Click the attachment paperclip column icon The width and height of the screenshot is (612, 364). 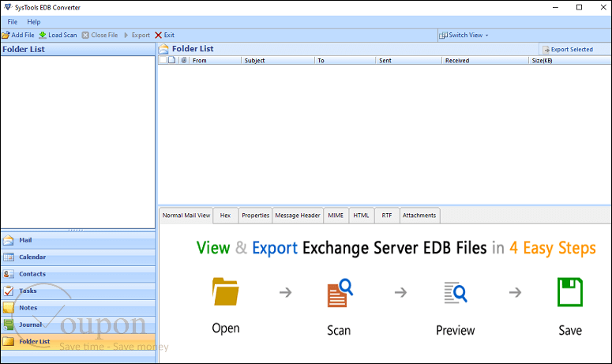183,60
